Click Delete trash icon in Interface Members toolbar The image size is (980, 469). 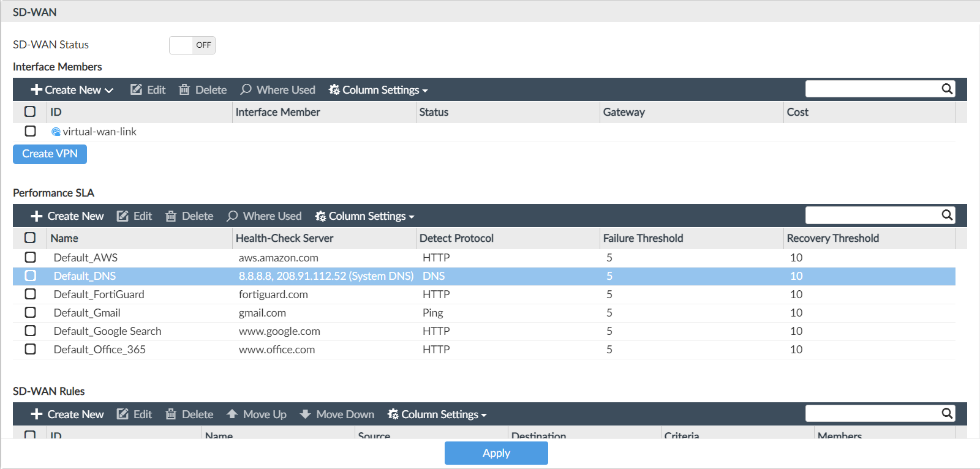click(184, 90)
